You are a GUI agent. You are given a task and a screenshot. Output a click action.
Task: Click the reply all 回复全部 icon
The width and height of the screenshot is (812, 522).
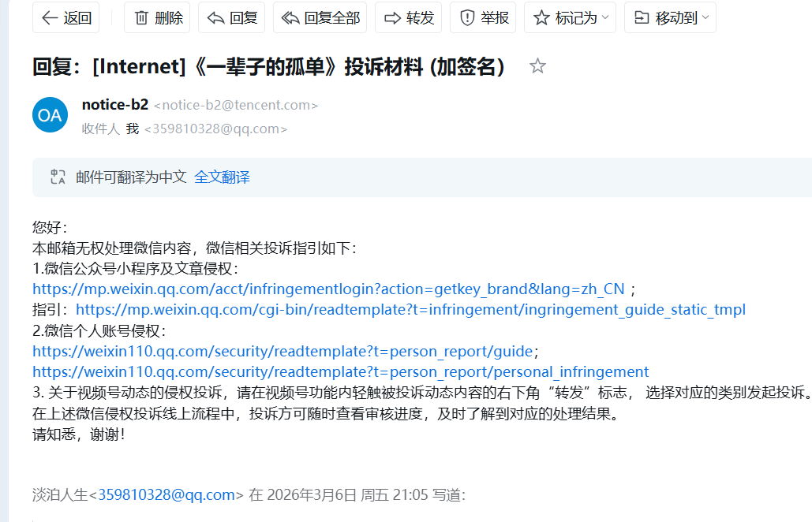point(290,18)
